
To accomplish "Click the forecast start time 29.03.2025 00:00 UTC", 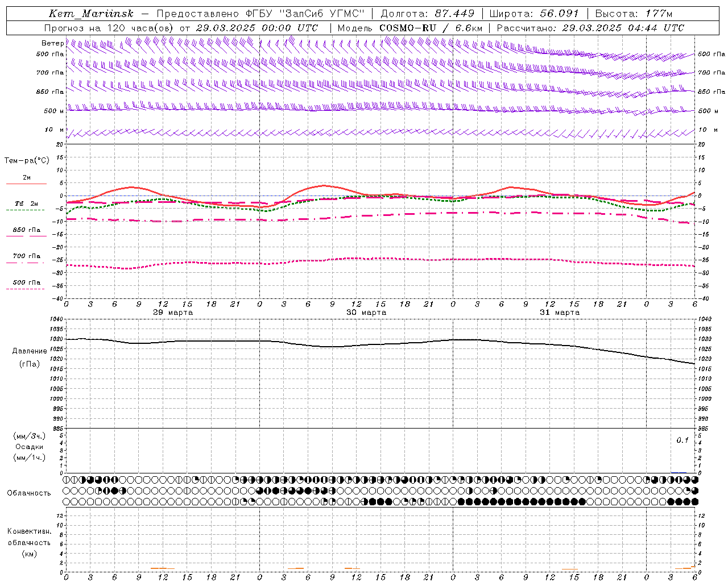I will pos(257,28).
